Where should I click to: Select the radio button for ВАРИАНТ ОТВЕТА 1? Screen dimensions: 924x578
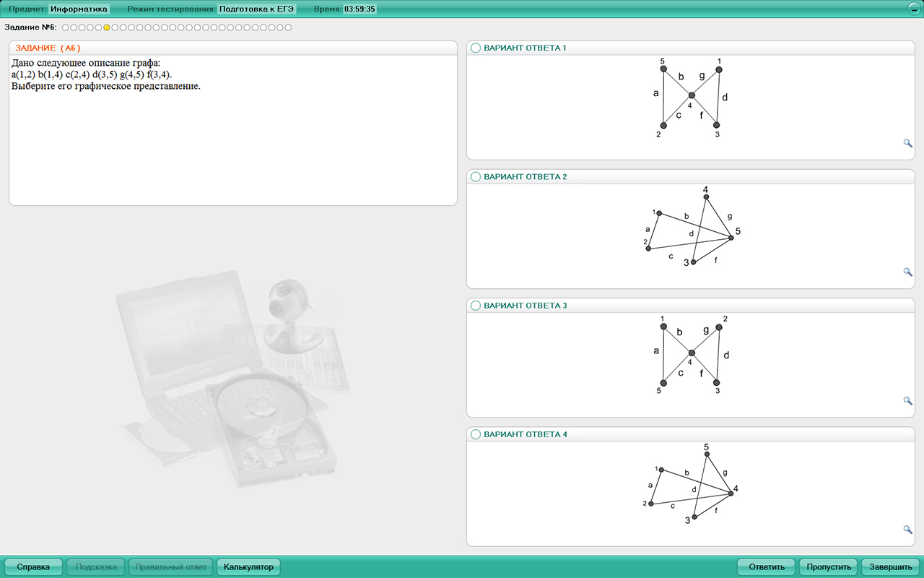(476, 48)
